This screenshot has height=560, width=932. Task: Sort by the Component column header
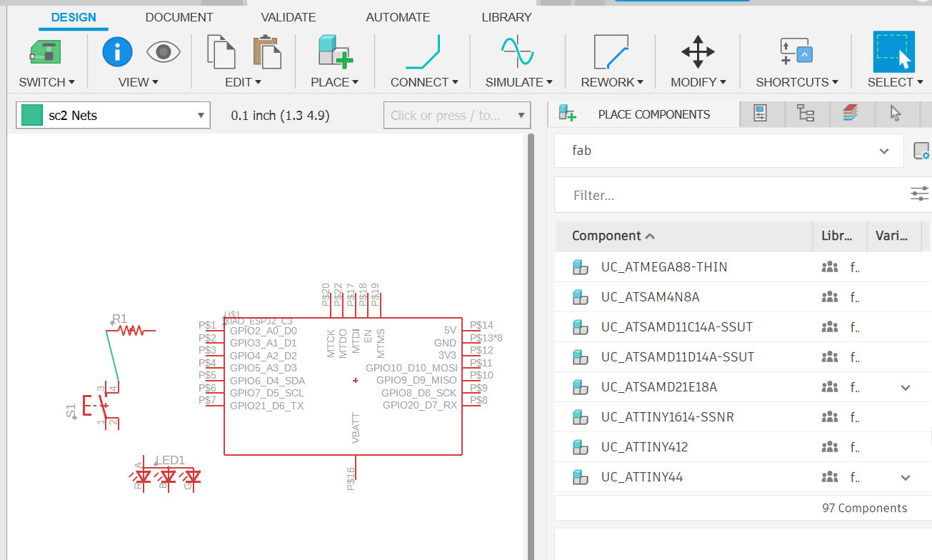pyautogui.click(x=606, y=236)
